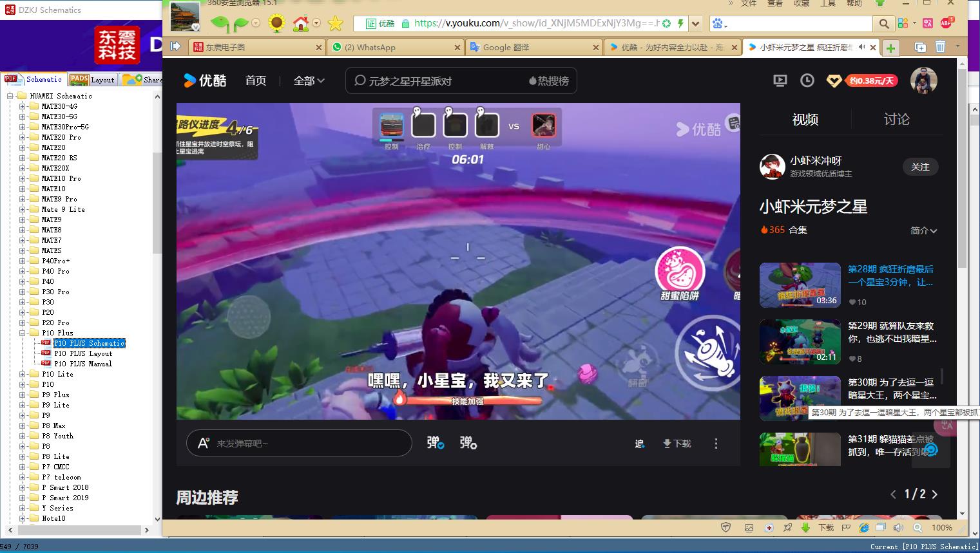Image resolution: width=980 pixels, height=553 pixels.
Task: Click the follow-series (追) icon below video
Action: [640, 444]
